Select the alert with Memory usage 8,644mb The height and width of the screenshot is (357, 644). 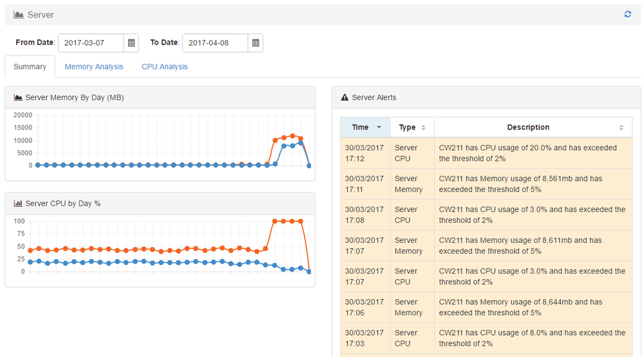click(x=486, y=307)
